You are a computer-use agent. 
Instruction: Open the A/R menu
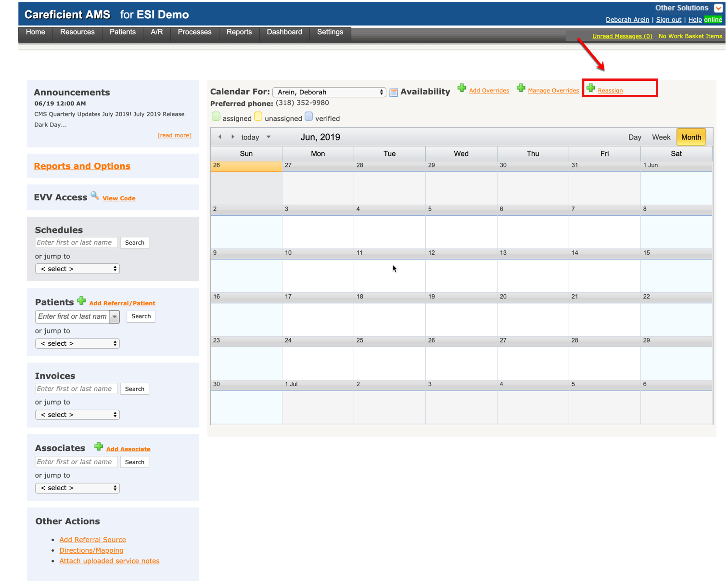pos(157,32)
